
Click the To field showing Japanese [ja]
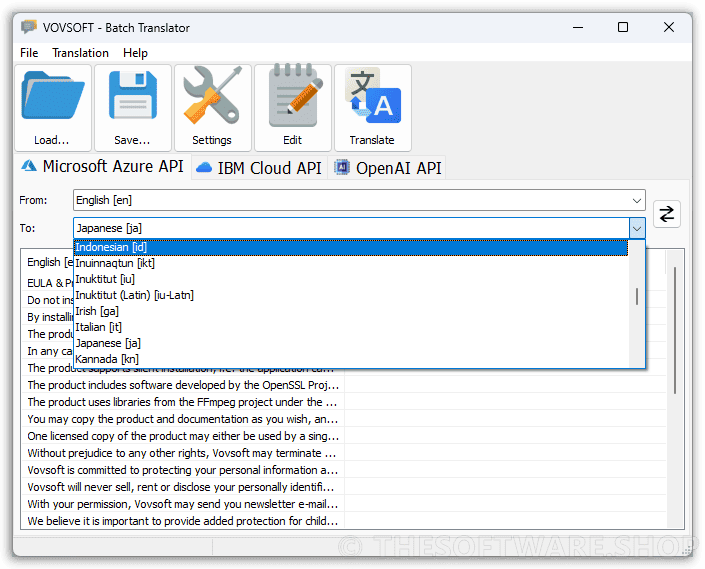359,228
